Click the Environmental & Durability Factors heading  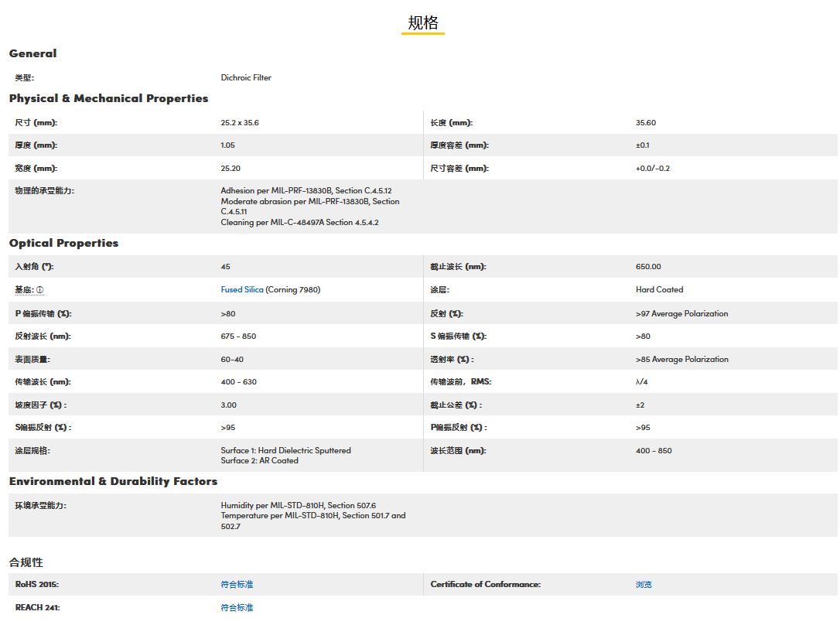coord(113,481)
